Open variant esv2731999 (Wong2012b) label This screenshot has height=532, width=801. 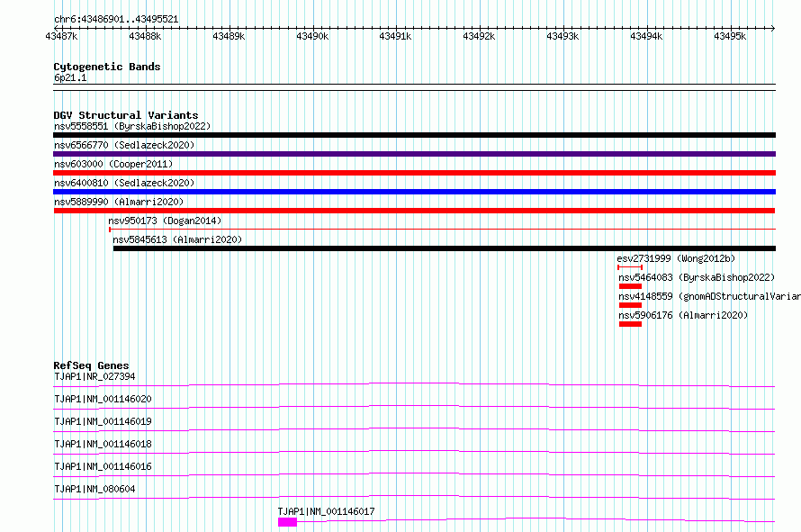point(677,258)
